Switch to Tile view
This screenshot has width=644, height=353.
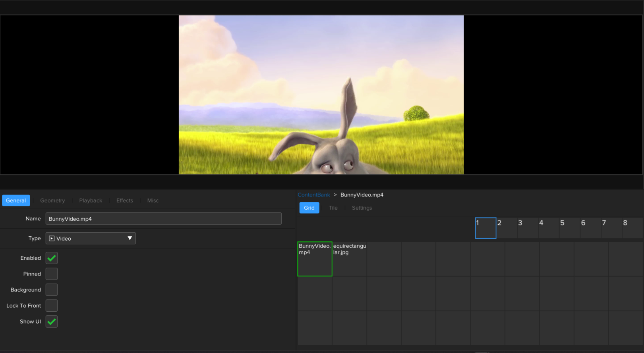coord(333,208)
